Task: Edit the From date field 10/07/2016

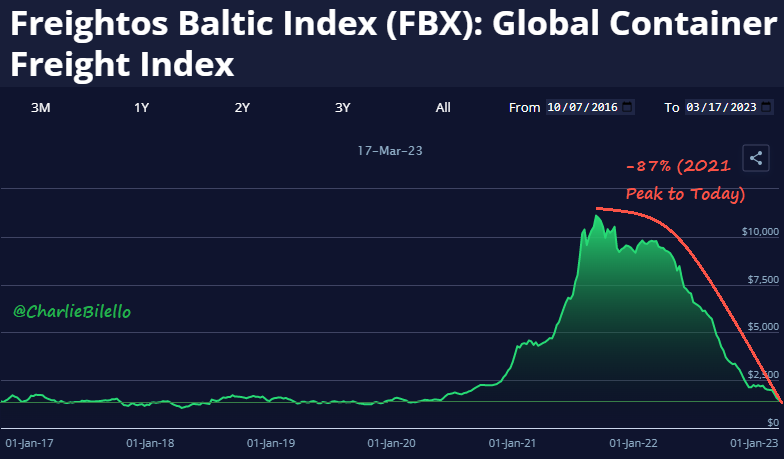Action: (590, 107)
